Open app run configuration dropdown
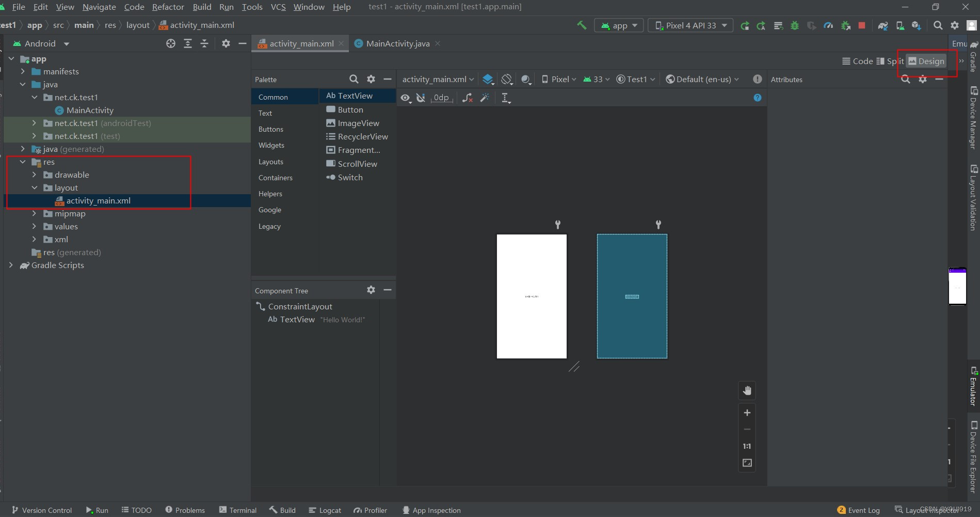 (x=619, y=25)
